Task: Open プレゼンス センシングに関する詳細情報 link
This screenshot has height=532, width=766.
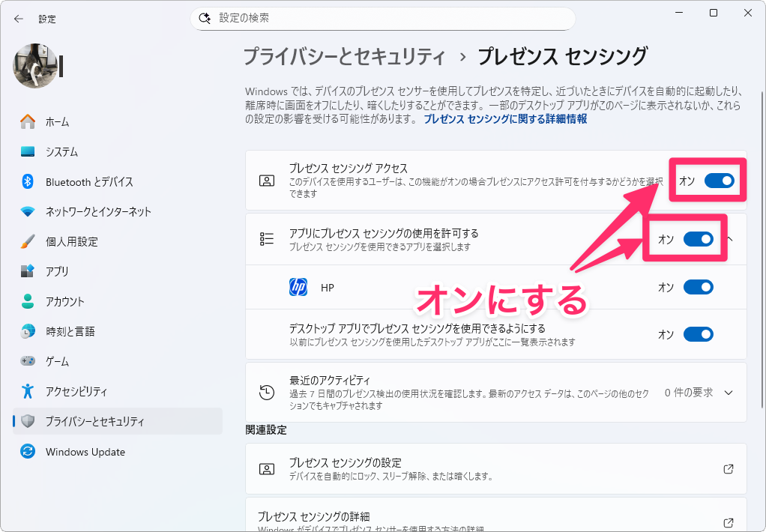Action: pyautogui.click(x=505, y=119)
